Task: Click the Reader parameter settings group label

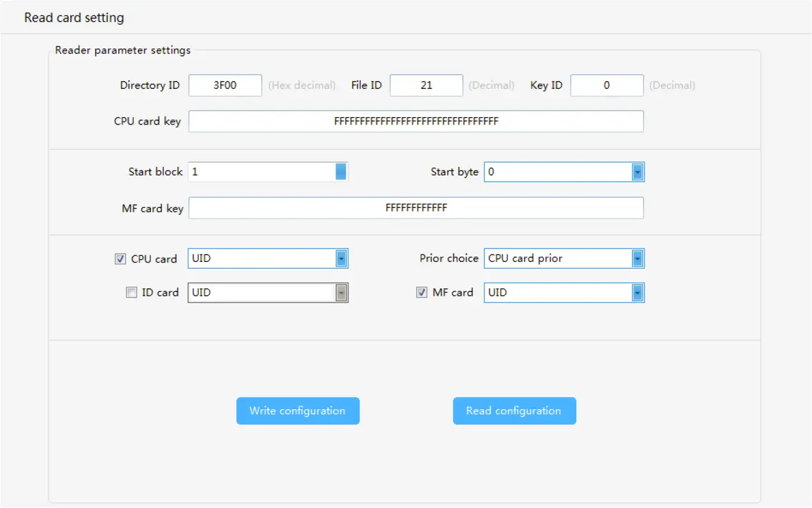Action: [x=122, y=50]
